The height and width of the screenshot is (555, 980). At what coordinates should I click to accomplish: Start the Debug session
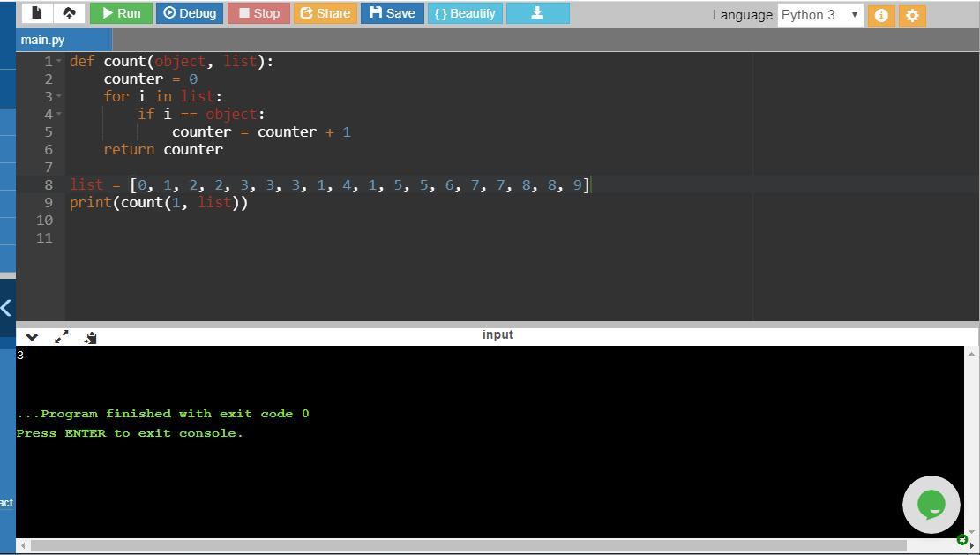(190, 13)
